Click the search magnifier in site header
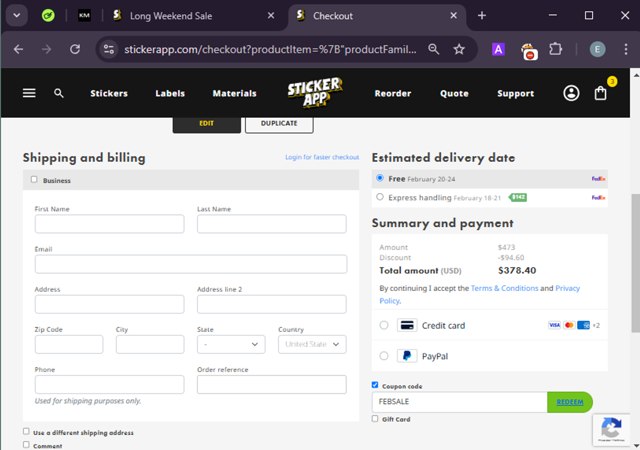 59,93
